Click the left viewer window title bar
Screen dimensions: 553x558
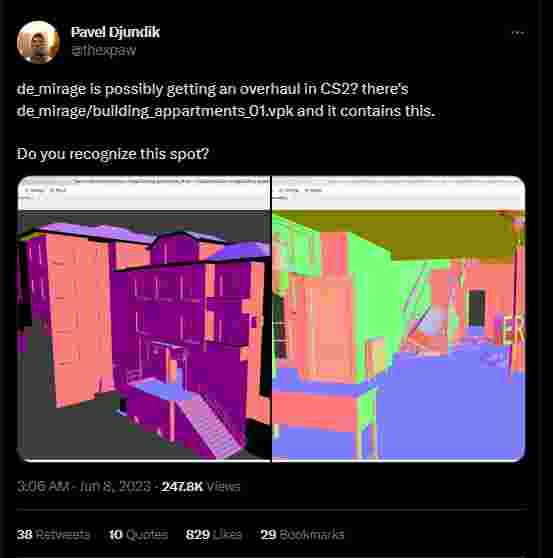pos(144,181)
